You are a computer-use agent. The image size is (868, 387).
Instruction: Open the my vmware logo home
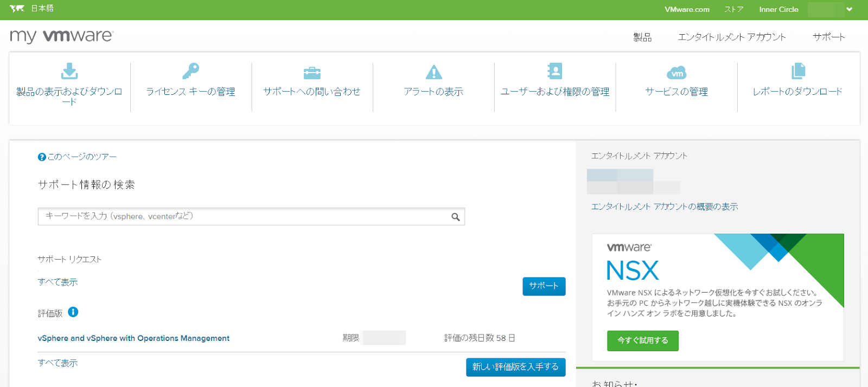point(61,36)
